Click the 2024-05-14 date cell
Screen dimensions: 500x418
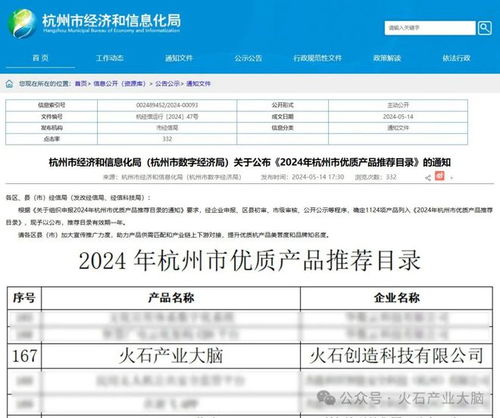coord(398,117)
